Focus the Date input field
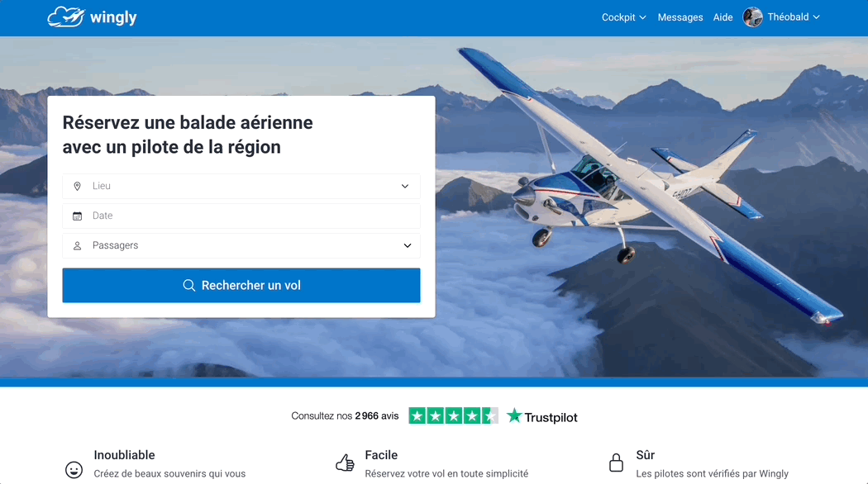 241,216
